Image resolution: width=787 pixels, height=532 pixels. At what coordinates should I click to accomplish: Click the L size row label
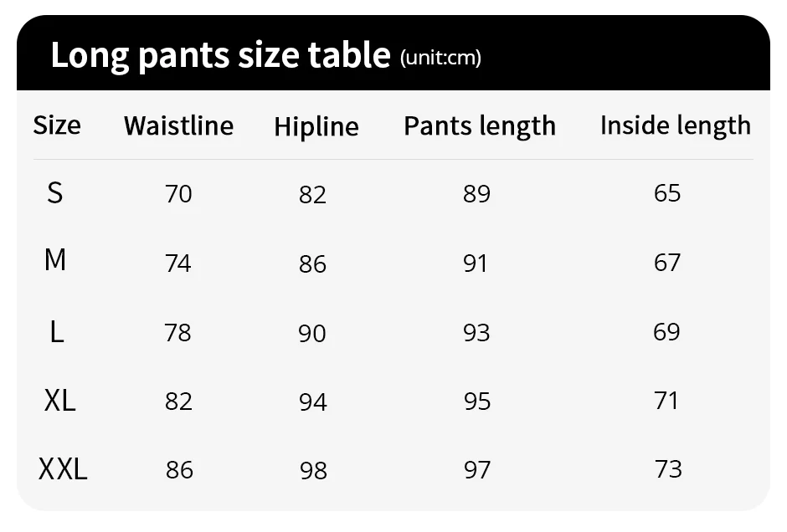pos(57,332)
